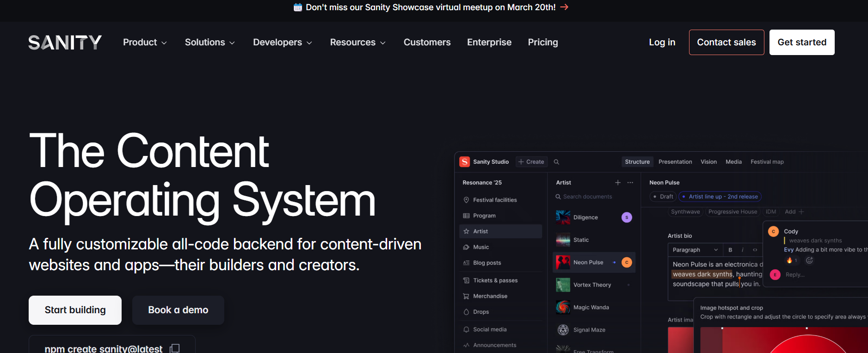Switch to the Festival map tab
The image size is (868, 353).
767,162
